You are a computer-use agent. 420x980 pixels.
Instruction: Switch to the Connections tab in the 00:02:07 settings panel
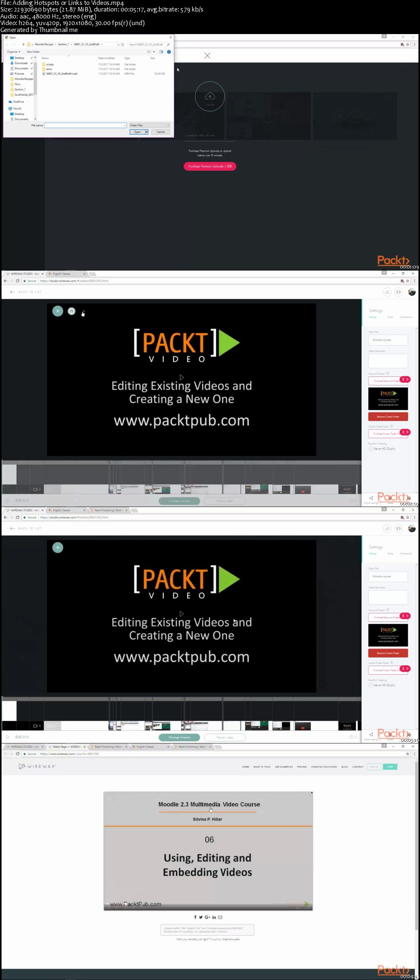(x=406, y=317)
